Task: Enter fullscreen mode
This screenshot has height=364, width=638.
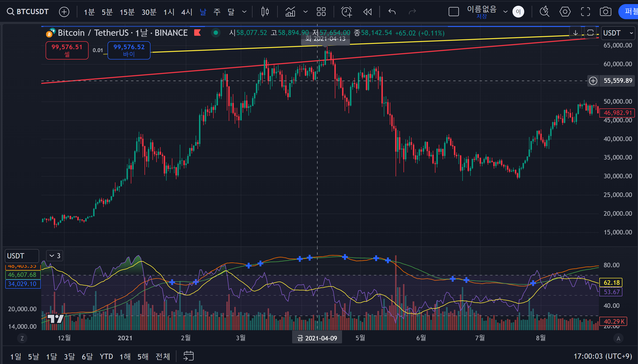Action: pos(585,12)
